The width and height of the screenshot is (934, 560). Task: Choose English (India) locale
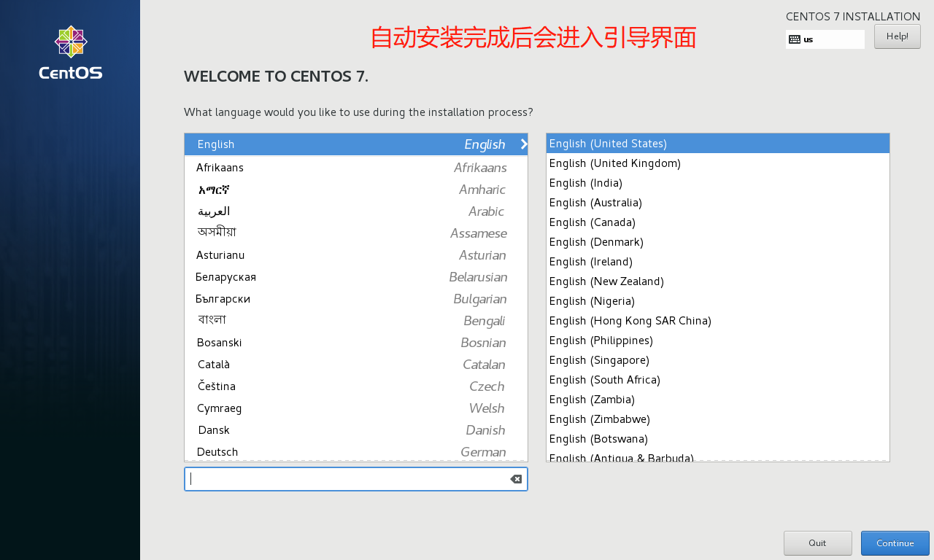(718, 183)
